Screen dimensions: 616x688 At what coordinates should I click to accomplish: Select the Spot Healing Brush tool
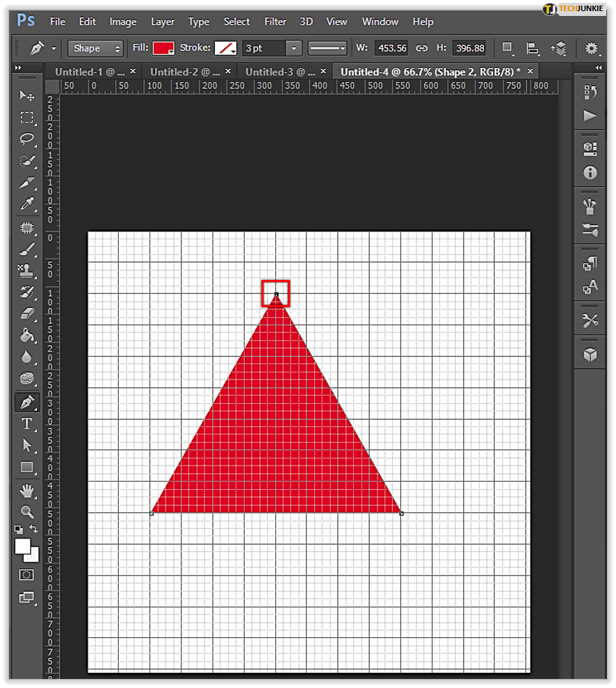[27, 227]
